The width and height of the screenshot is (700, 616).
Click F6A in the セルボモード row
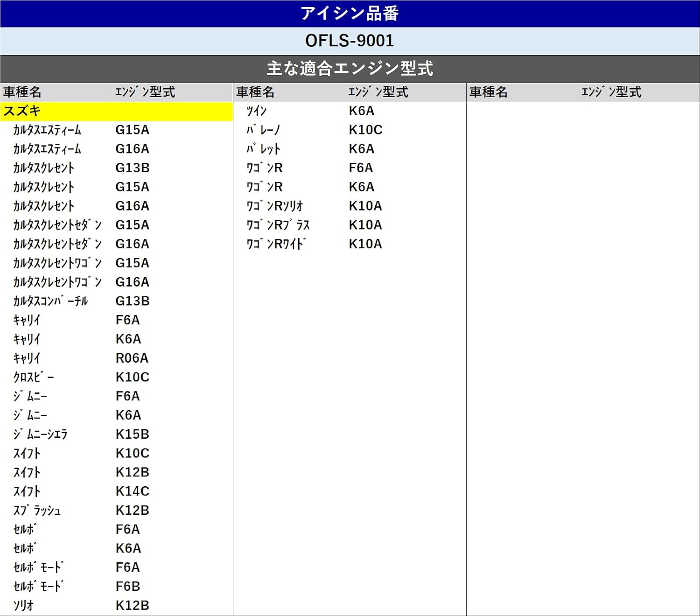[128, 567]
